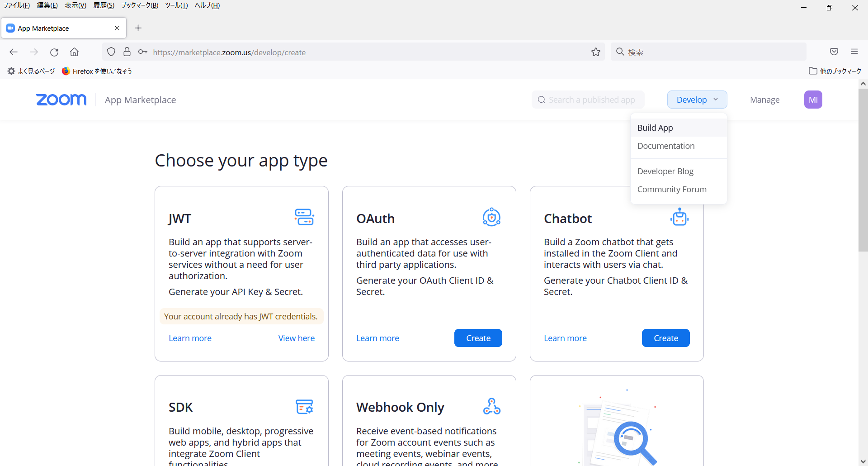Screen dimensions: 868x466
Task: Click the Chatbot robot icon
Action: pyautogui.click(x=679, y=217)
